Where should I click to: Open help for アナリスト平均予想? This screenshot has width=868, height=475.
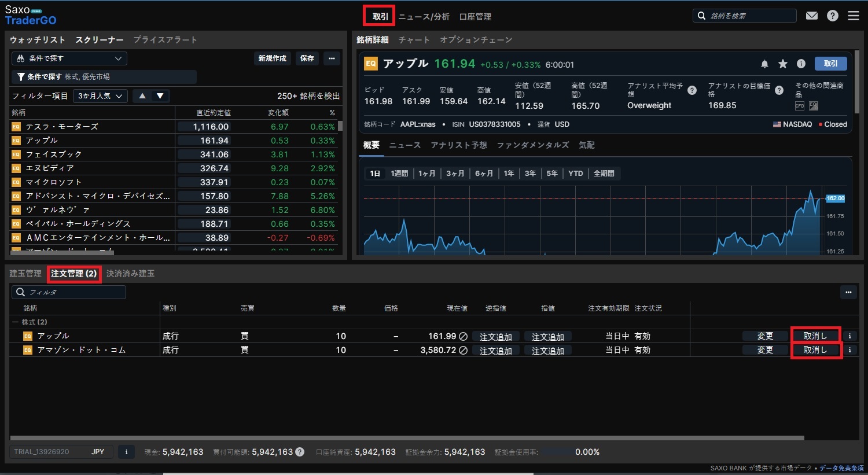click(692, 90)
